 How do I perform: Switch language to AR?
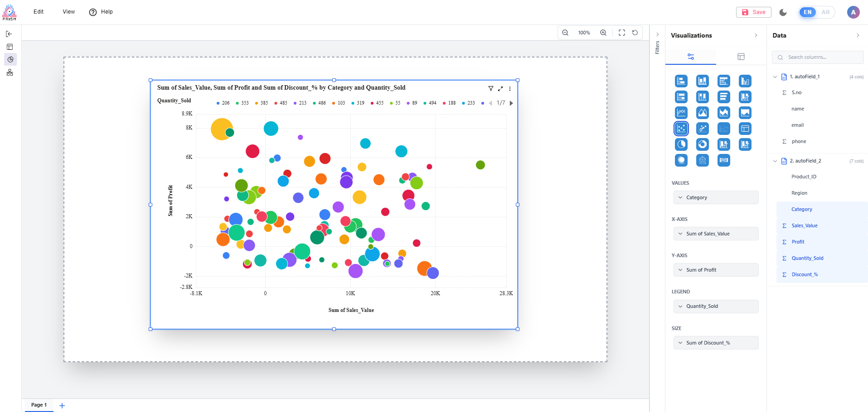[x=825, y=12]
